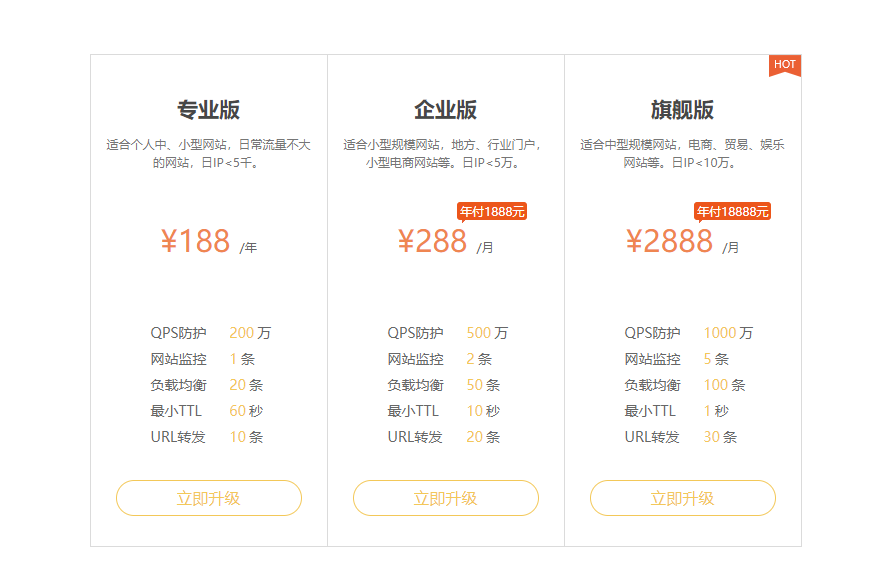Select the 旗舰版 plan title
This screenshot has height=565, width=870.
[683, 110]
